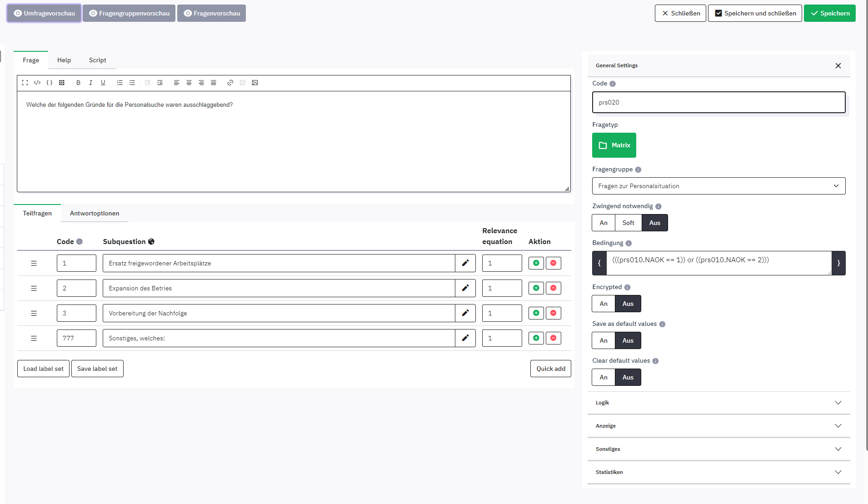Viewport: 868px width, 504px height.
Task: Click the globe icon beside Subquestion header
Action: pos(151,242)
